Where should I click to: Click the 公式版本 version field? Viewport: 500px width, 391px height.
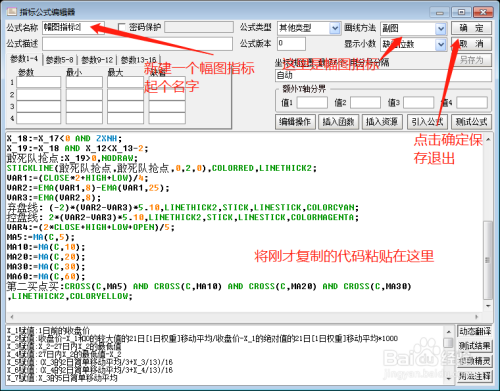[x=291, y=44]
